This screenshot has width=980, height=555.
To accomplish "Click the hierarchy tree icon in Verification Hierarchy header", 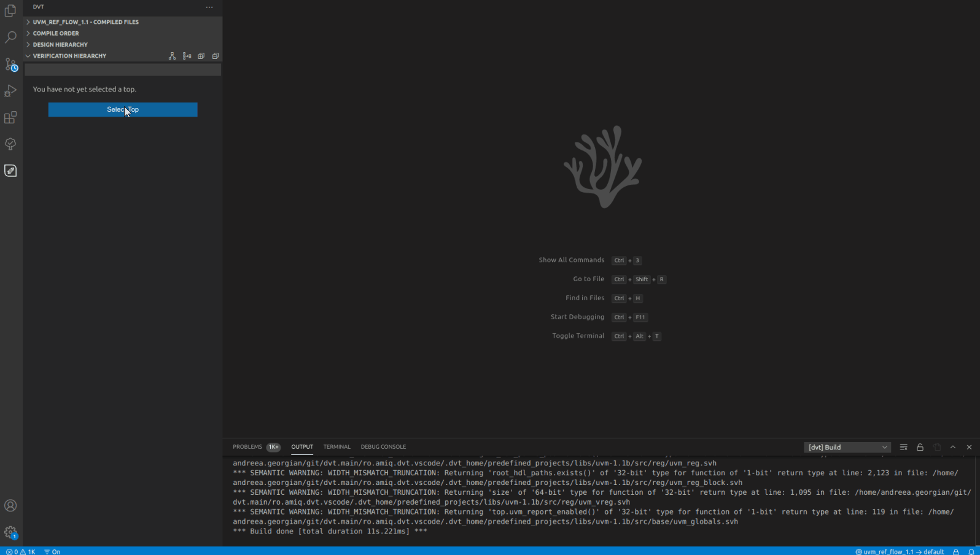I will coord(172,56).
